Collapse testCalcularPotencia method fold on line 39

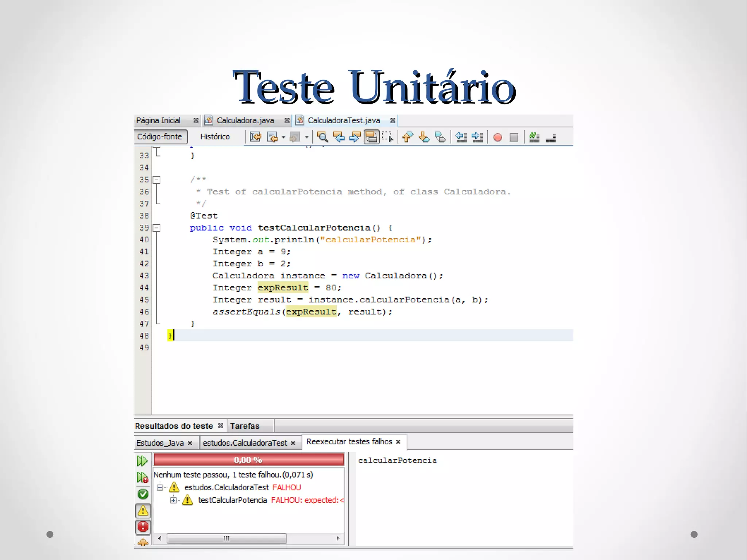click(x=156, y=228)
